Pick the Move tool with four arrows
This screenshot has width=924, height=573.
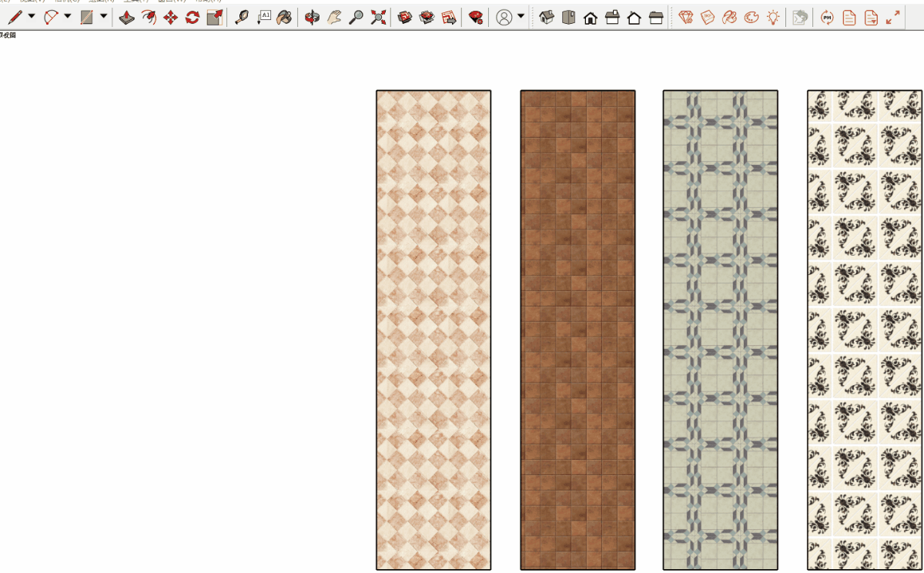point(171,17)
